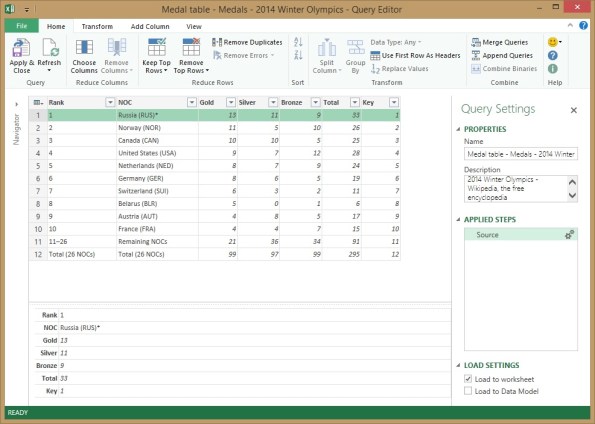The height and width of the screenshot is (424, 595).
Task: Click the info About icon
Action: [x=552, y=69]
